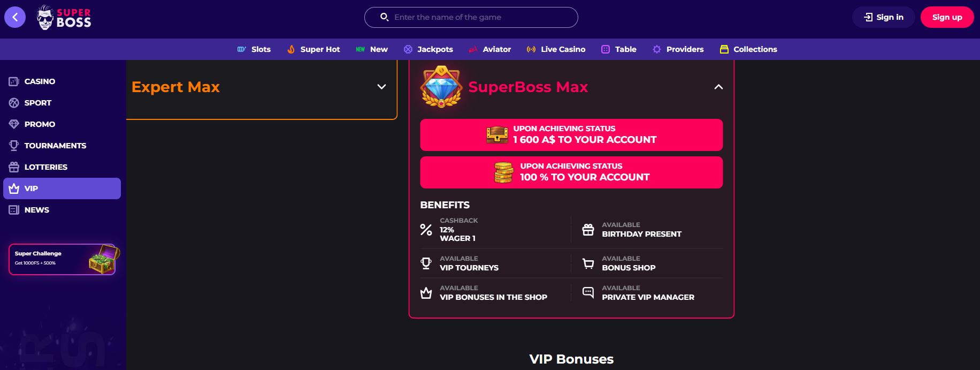
Task: Click the back arrow button
Action: pos(15,17)
